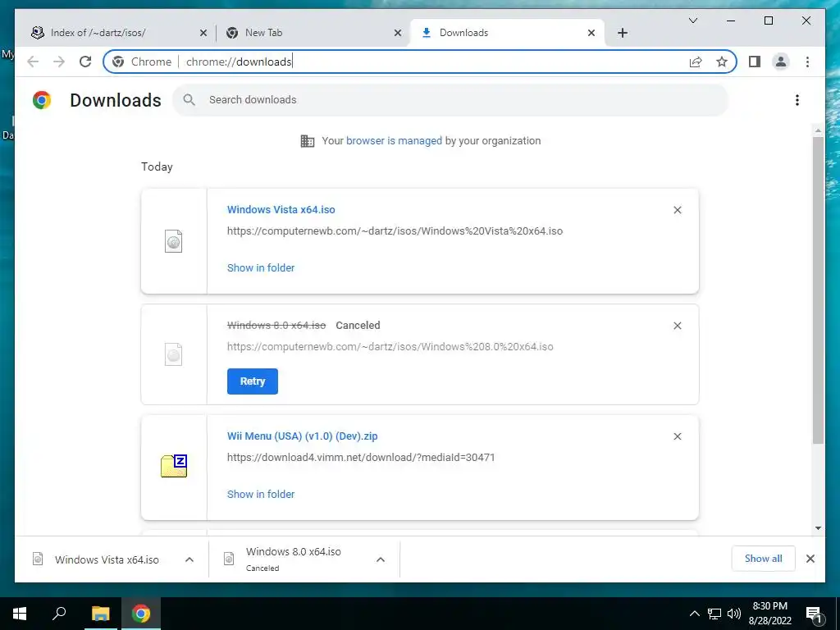This screenshot has width=840, height=630.
Task: Click the page vertical scrollbar thumb
Action: [818, 290]
